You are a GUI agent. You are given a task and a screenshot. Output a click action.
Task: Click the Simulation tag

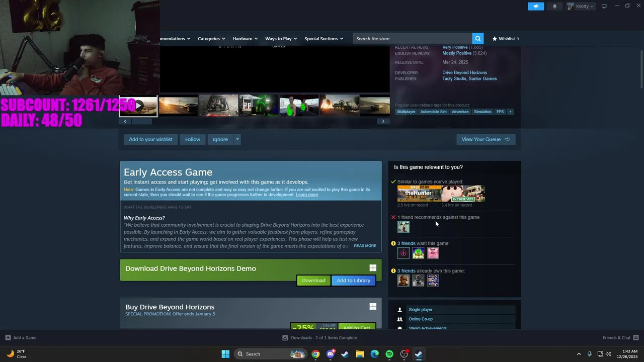pos(482,112)
